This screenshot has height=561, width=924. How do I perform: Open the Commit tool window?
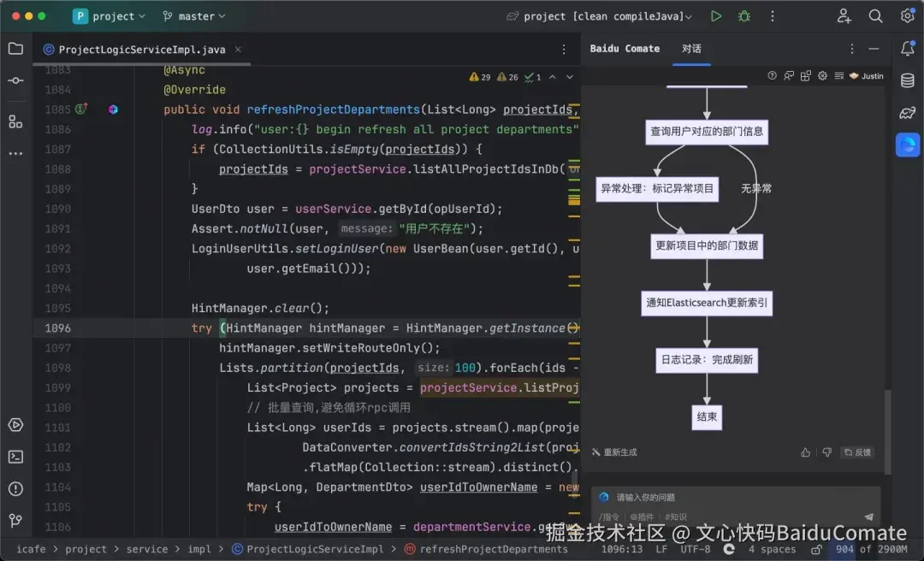pyautogui.click(x=16, y=80)
